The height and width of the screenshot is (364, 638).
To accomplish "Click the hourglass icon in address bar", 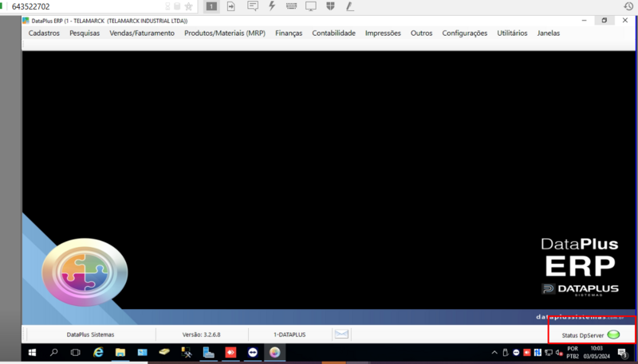I will tap(167, 6).
